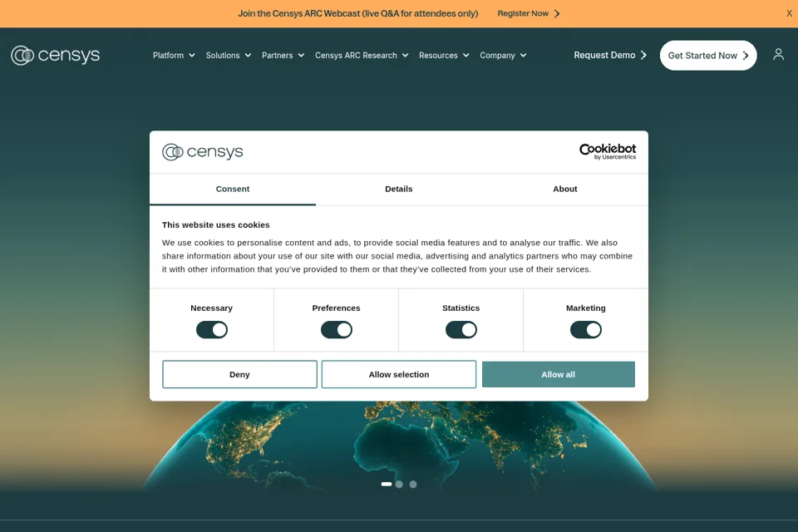This screenshot has width=798, height=532.
Task: Open the Solutions dropdown
Action: (228, 55)
